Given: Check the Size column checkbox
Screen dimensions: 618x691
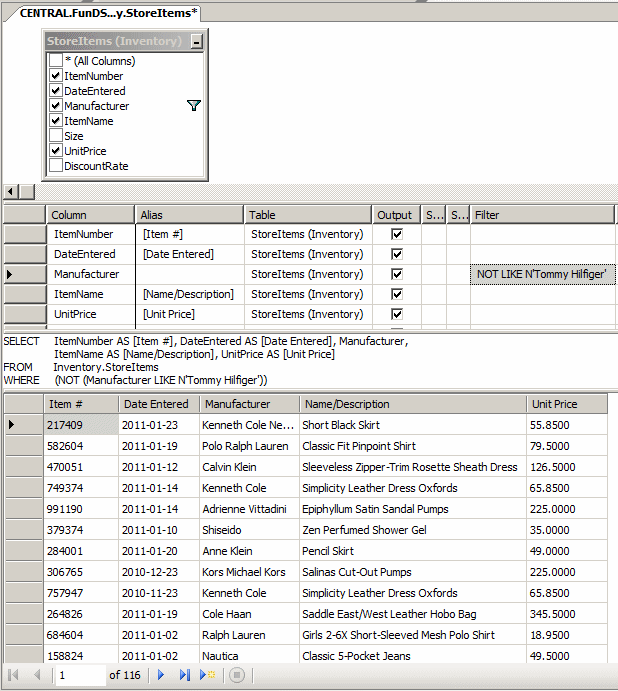Looking at the screenshot, I should point(56,135).
